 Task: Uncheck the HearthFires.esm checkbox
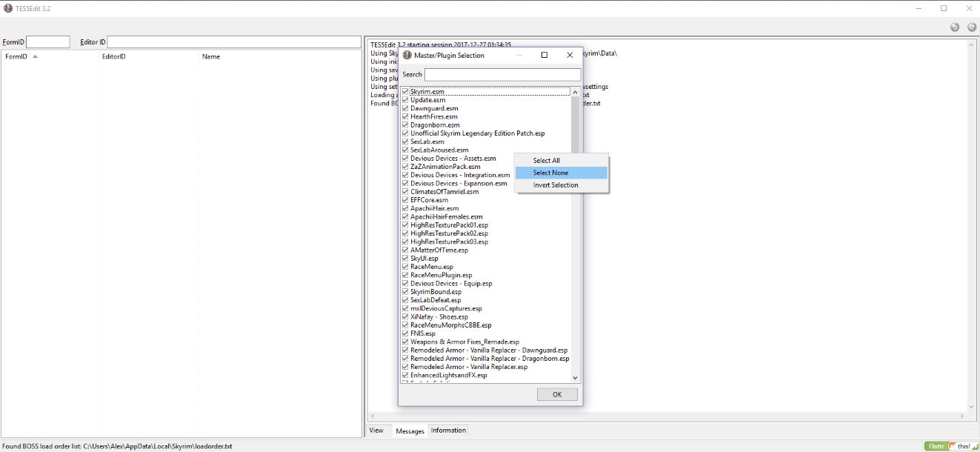(405, 117)
